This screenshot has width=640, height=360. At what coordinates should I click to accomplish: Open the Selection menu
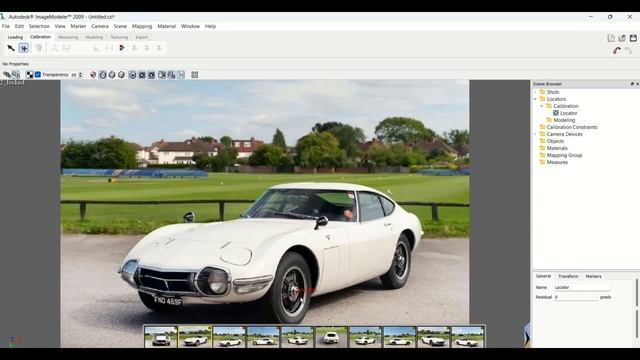(x=39, y=26)
